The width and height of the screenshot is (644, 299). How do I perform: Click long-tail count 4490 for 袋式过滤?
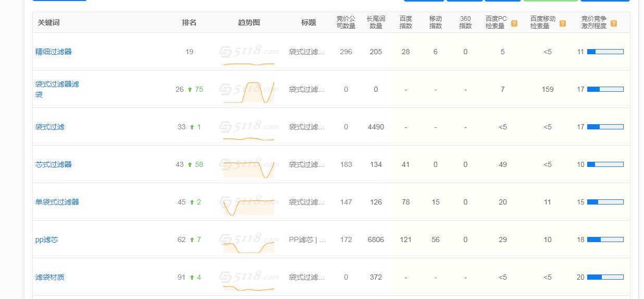coord(376,127)
